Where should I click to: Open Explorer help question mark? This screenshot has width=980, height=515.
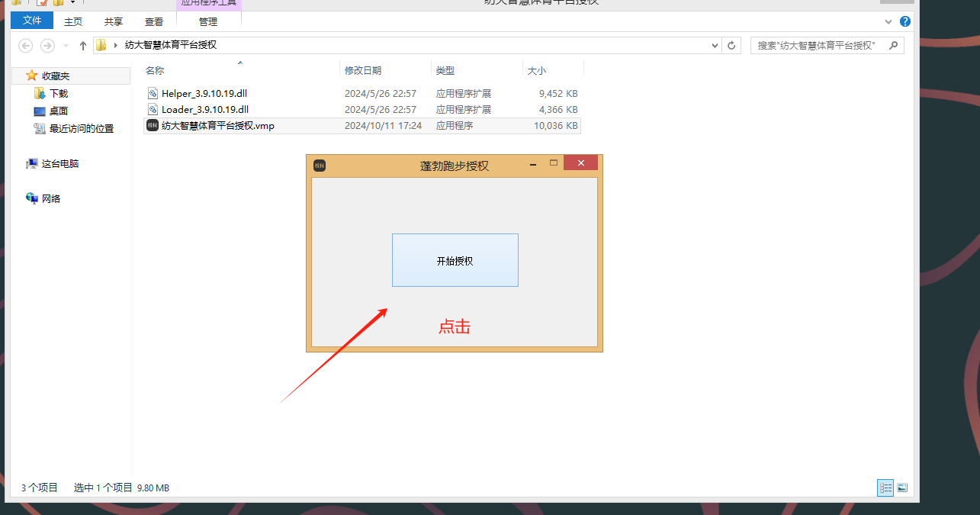pos(905,21)
